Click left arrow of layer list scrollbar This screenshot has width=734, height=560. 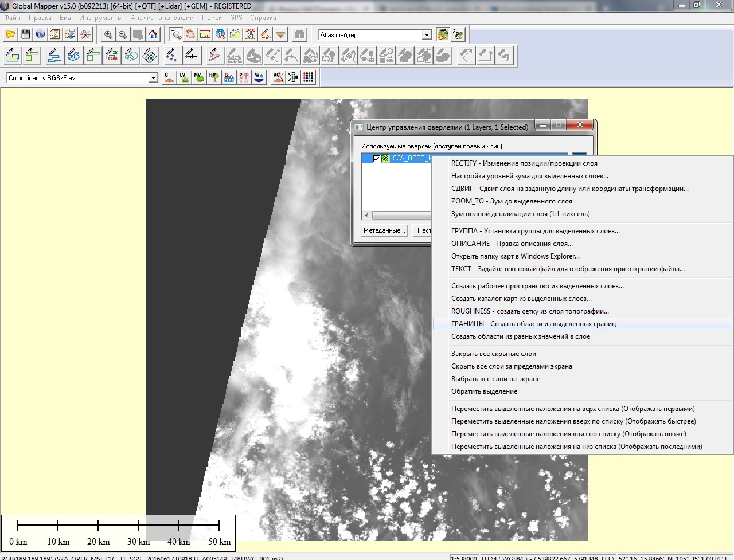[366, 216]
